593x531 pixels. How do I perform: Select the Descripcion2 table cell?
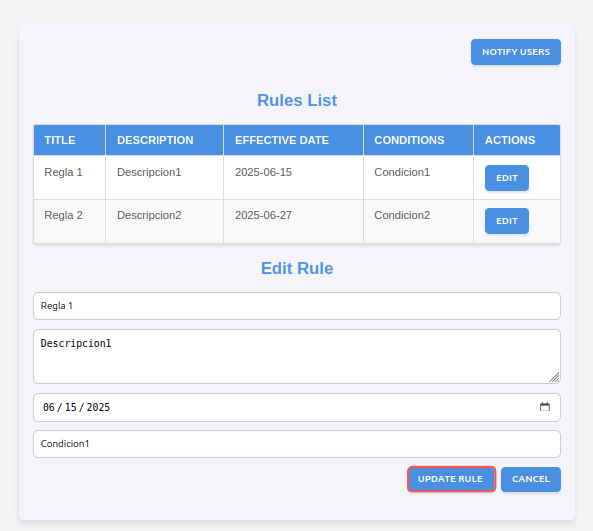[x=165, y=221]
